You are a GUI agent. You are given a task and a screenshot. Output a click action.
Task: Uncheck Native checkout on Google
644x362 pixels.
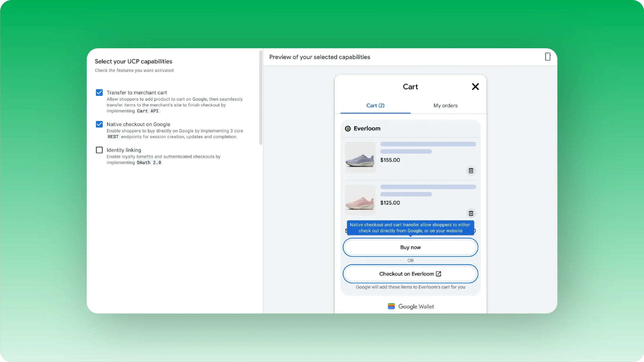point(99,124)
